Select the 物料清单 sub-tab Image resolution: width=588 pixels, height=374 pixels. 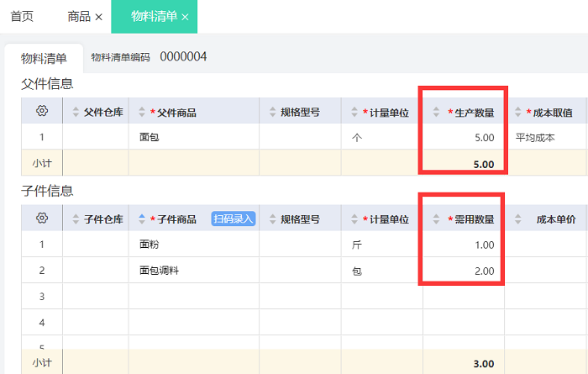tap(44, 58)
